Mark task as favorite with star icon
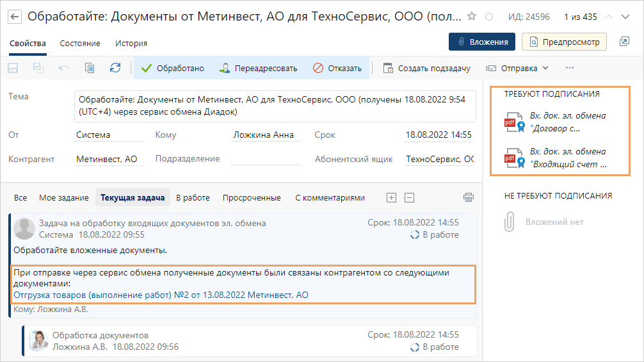This screenshot has height=362, width=644. click(x=472, y=17)
